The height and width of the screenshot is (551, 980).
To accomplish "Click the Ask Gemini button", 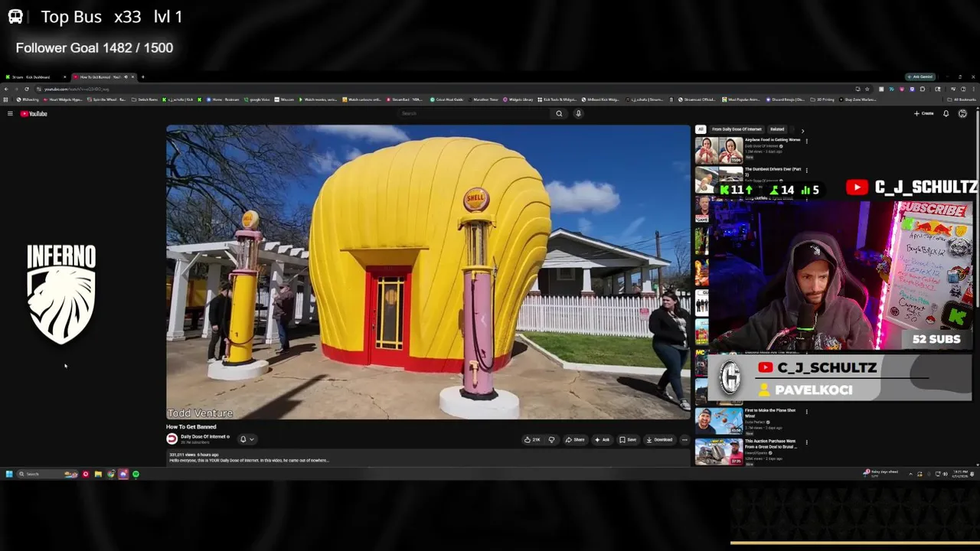I will (x=920, y=77).
